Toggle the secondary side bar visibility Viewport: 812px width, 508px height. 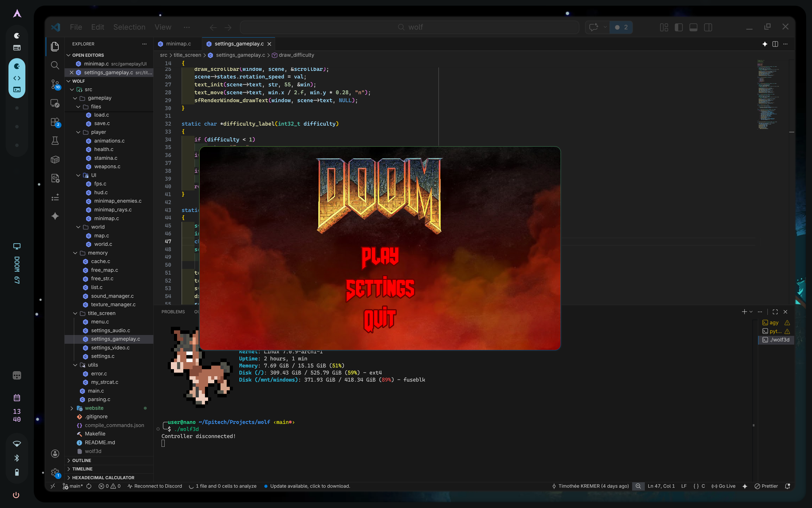(708, 27)
